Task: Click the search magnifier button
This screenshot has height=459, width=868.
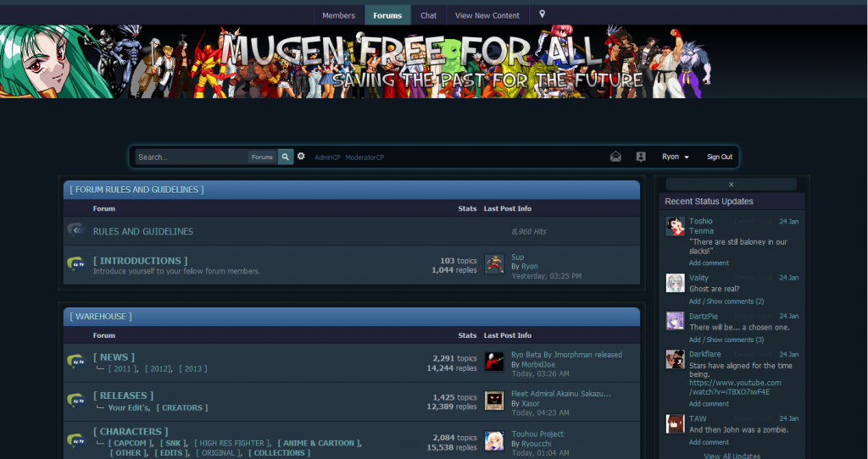Action: click(285, 157)
